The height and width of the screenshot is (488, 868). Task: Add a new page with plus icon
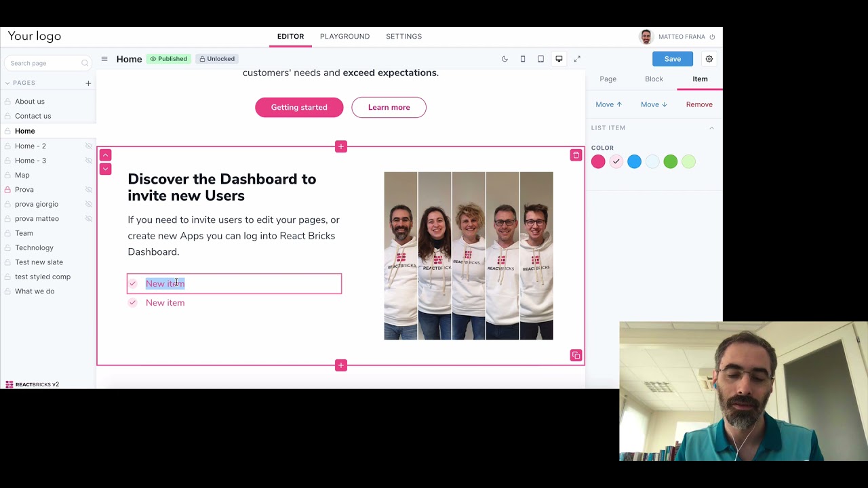pyautogui.click(x=88, y=83)
